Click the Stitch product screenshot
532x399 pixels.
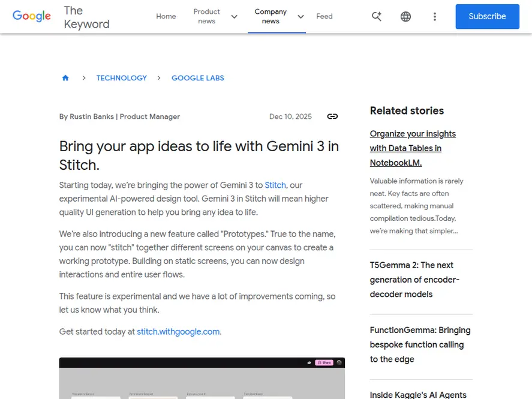(202, 378)
